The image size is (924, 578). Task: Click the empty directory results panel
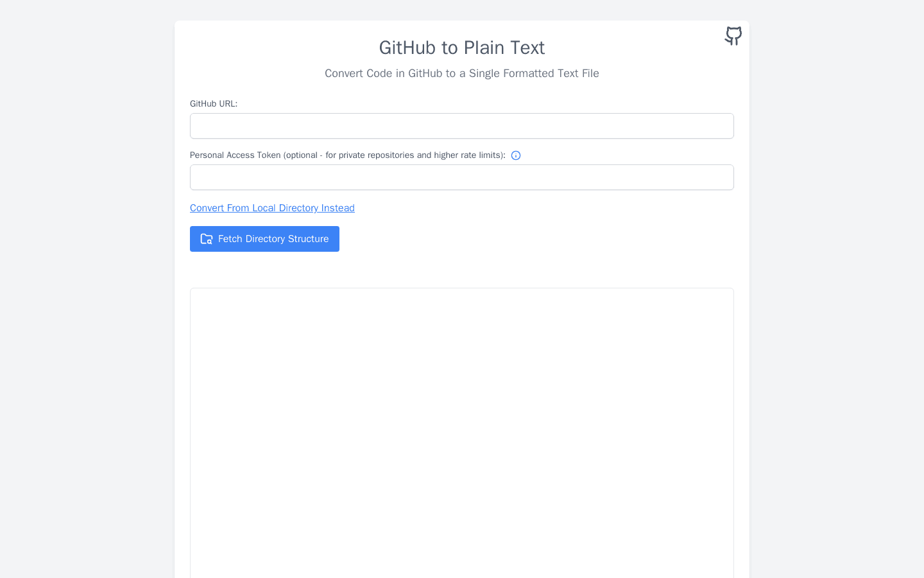pos(461,430)
